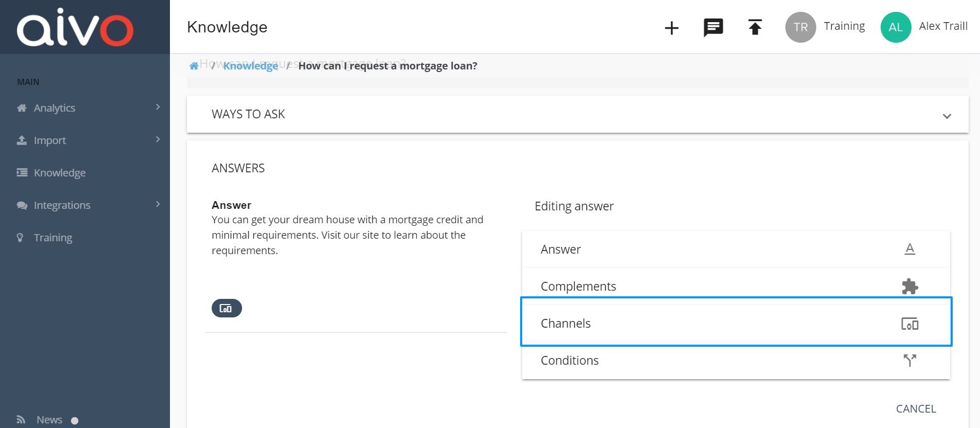
Task: Click the Knowledge list icon in sidebar
Action: pyautogui.click(x=22, y=172)
